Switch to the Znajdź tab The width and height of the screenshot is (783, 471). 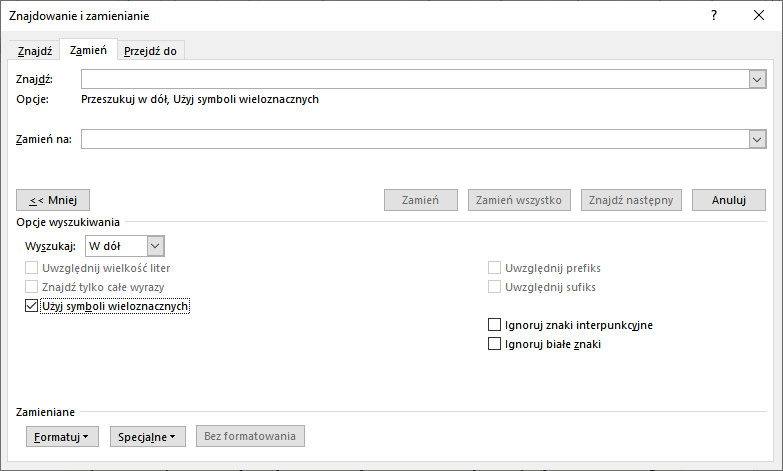click(x=35, y=51)
